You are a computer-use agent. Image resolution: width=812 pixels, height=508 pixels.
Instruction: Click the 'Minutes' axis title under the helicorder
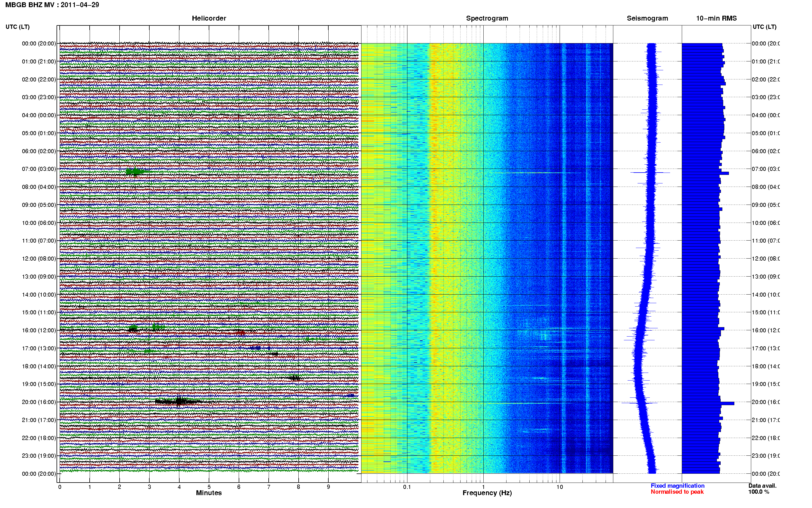click(209, 493)
